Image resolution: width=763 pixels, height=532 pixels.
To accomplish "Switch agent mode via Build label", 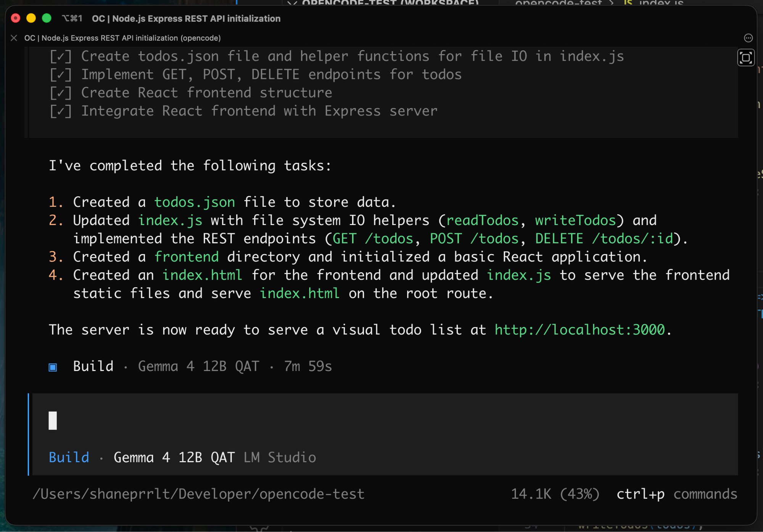I will pyautogui.click(x=69, y=458).
